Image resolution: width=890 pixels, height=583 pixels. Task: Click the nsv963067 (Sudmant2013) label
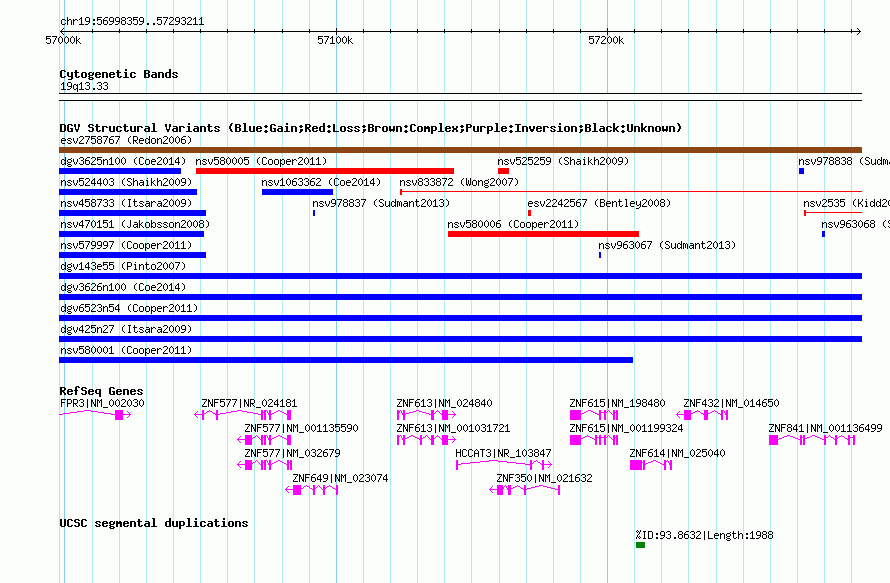point(667,245)
